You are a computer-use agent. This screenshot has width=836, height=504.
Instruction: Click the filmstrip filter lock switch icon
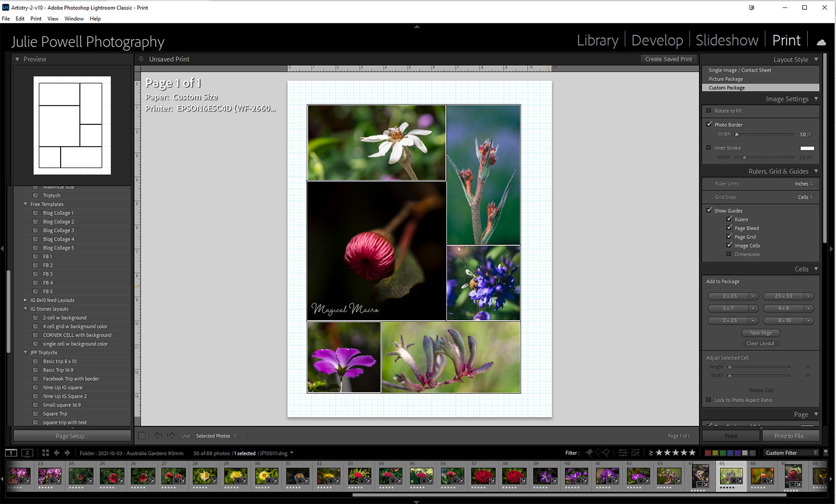pyautogui.click(x=826, y=452)
